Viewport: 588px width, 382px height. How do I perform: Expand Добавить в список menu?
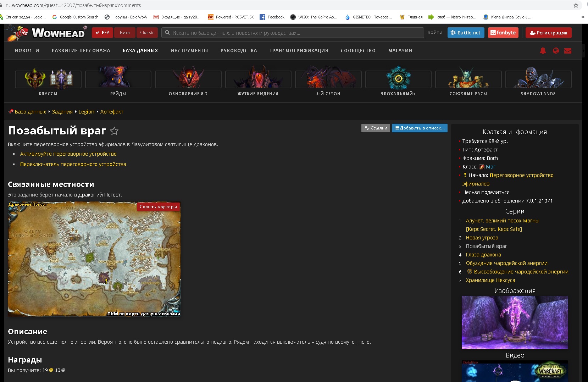tap(420, 128)
